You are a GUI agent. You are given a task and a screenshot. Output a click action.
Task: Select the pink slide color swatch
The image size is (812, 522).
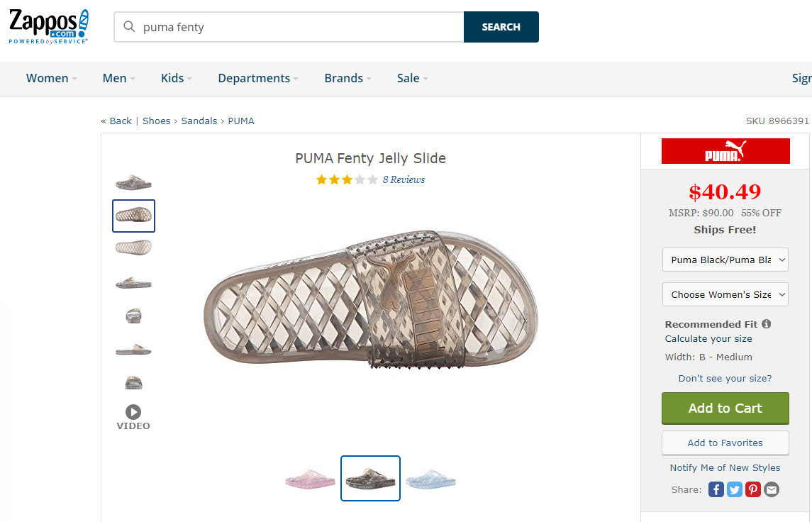(310, 479)
